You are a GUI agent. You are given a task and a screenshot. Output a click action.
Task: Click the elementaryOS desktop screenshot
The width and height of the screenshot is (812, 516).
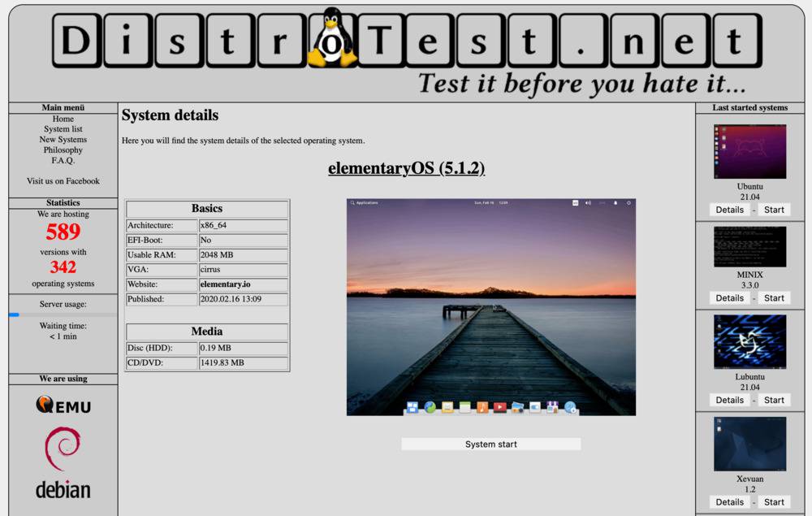point(490,307)
